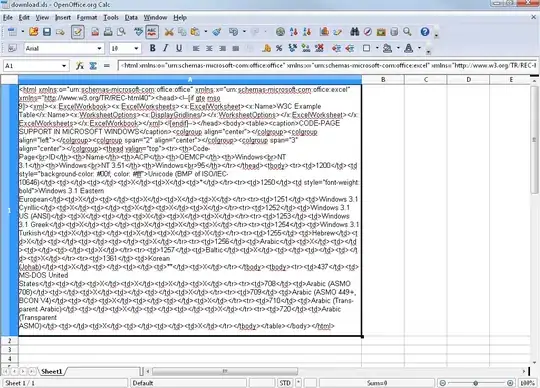Image resolution: width=540 pixels, height=388 pixels.
Task: Launch the Function Wizard
Action: (x=80, y=65)
